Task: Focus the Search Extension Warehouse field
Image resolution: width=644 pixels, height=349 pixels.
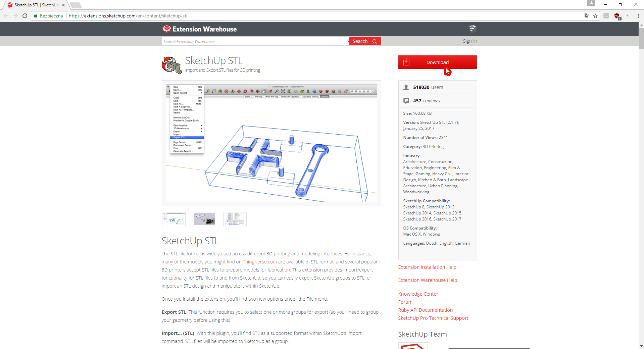Action: click(x=255, y=41)
